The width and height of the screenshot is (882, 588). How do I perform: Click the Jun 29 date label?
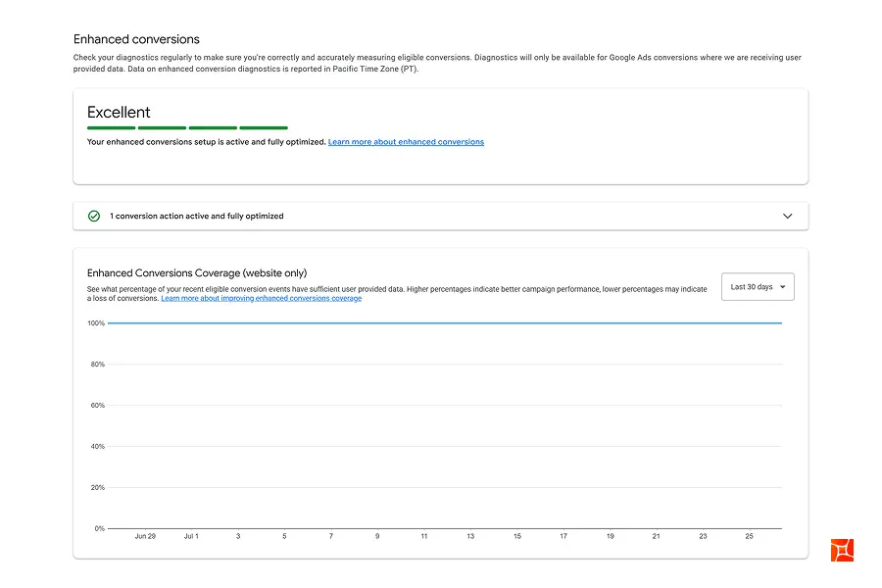(x=145, y=536)
